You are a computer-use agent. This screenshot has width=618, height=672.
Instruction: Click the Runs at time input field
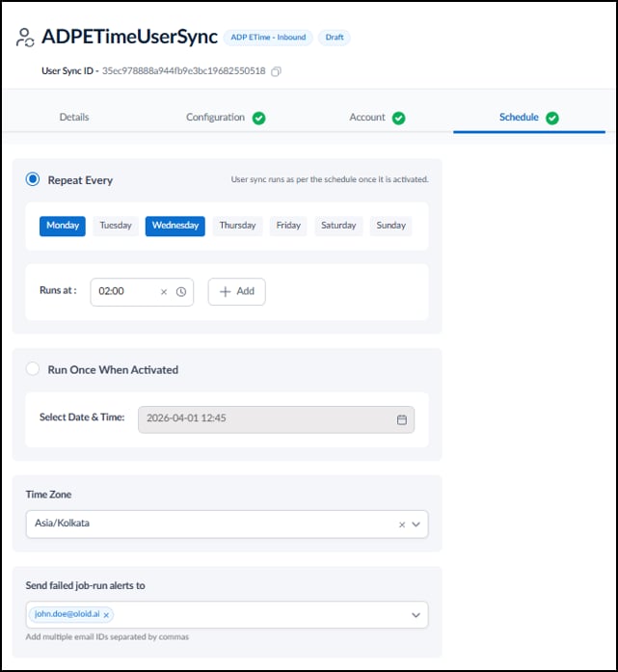[142, 292]
